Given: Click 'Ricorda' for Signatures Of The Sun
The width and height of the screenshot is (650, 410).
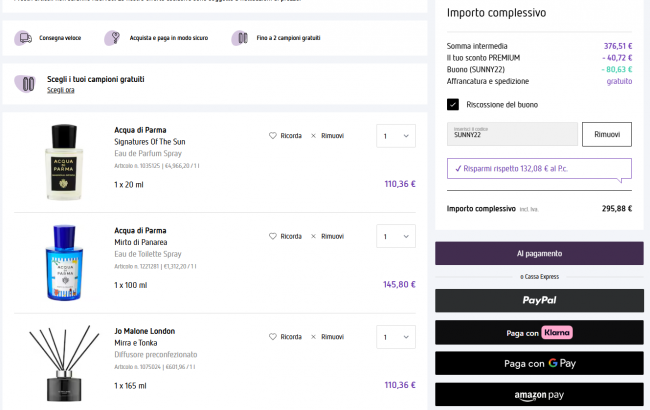Looking at the screenshot, I should click(x=291, y=136).
